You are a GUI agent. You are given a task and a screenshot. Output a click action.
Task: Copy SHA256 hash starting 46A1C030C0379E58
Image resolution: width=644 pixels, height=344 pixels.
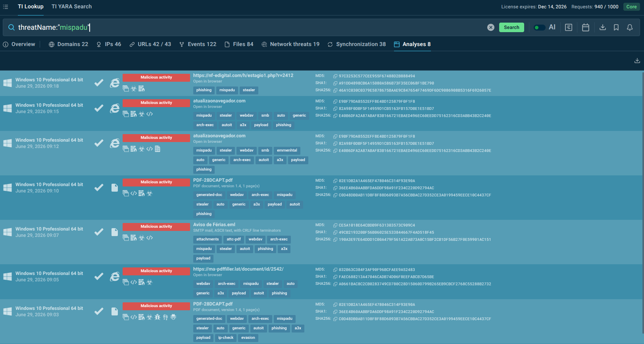tap(335, 90)
